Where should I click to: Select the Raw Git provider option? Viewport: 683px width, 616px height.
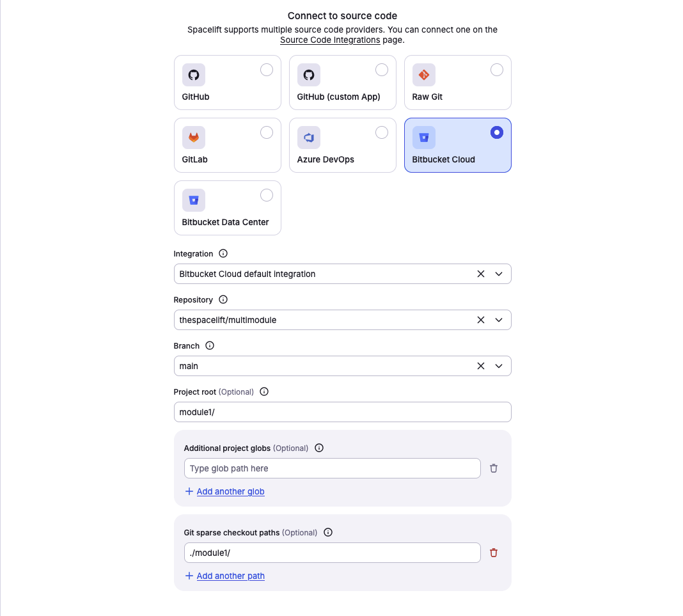[497, 70]
